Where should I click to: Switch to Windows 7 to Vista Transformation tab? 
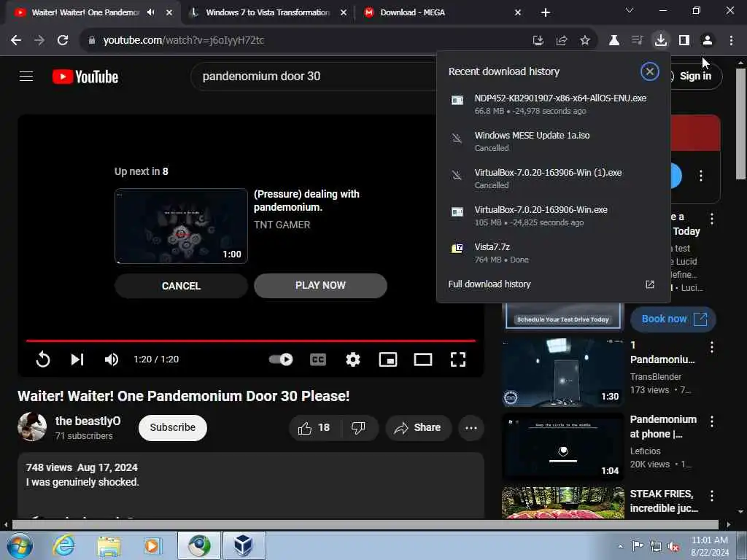268,12
